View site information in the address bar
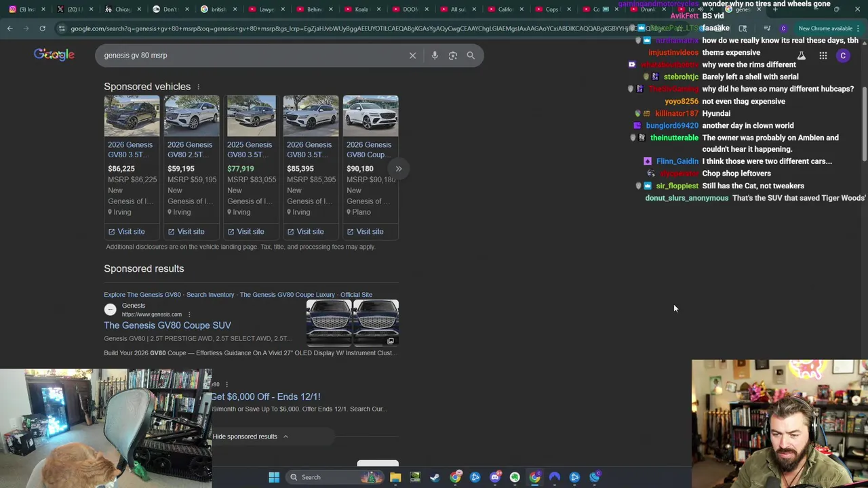Image resolution: width=868 pixels, height=488 pixels. click(x=62, y=28)
